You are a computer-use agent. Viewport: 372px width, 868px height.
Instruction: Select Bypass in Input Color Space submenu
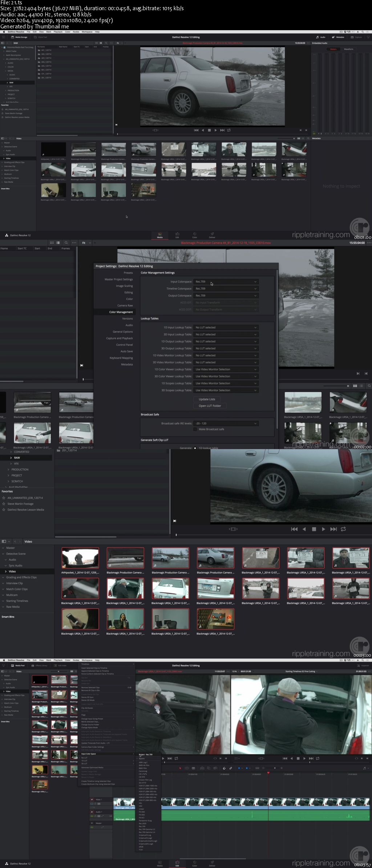click(x=142, y=759)
